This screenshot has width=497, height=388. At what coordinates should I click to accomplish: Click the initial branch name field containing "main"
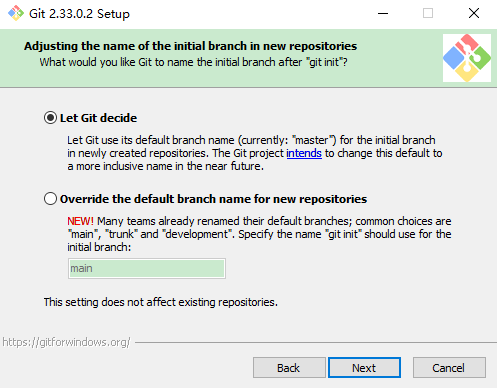(147, 268)
